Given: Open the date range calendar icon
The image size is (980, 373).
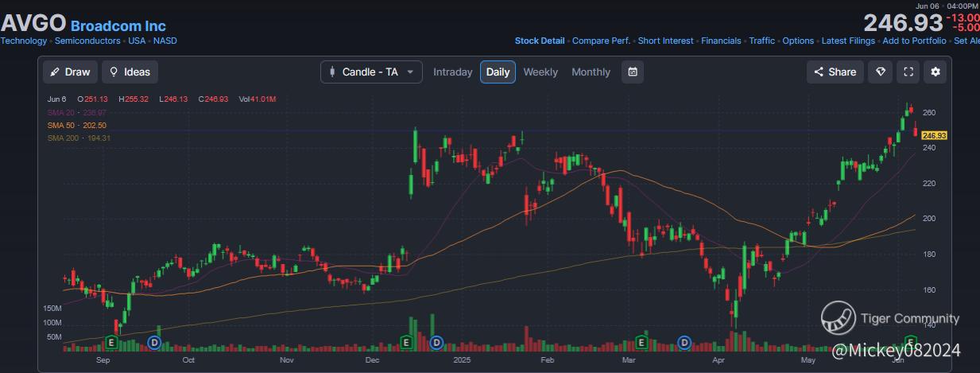Looking at the screenshot, I should coord(633,72).
